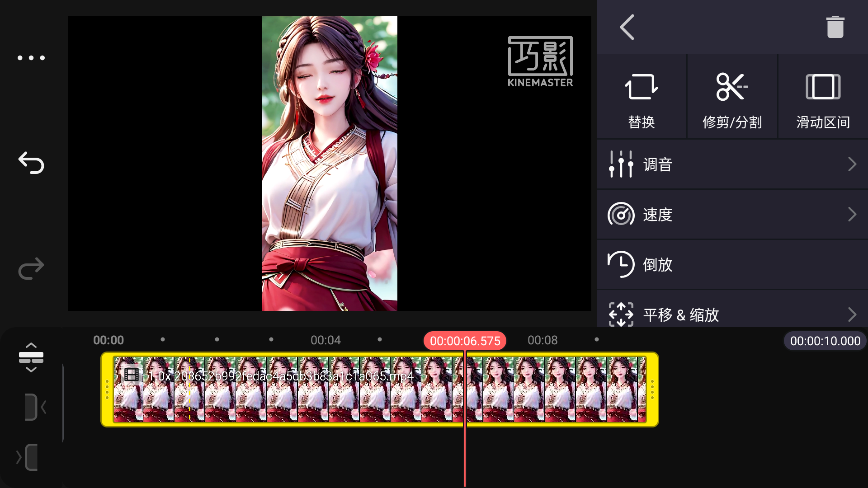Trim left of the playhead
Screen dimensions: 868x488
pyautogui.click(x=34, y=407)
